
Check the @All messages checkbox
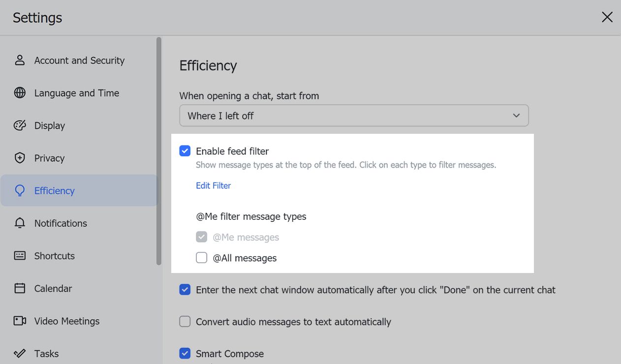(x=201, y=257)
